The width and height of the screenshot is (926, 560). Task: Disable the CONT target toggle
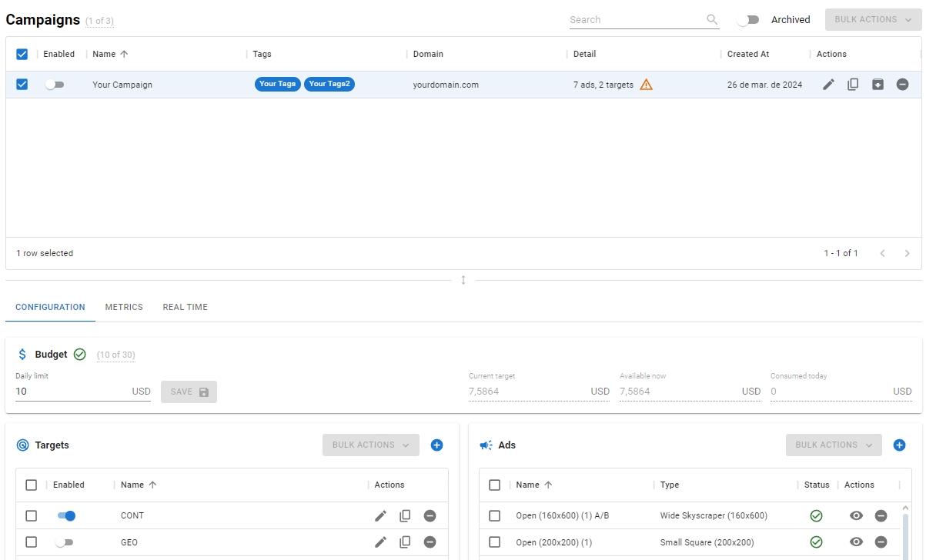click(66, 515)
